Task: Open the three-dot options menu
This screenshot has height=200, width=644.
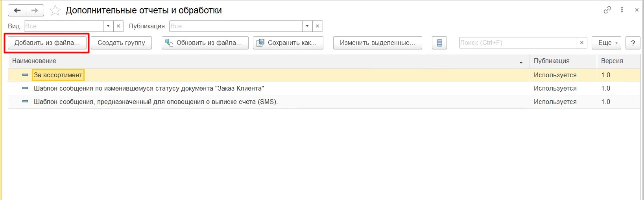Action: tap(622, 10)
